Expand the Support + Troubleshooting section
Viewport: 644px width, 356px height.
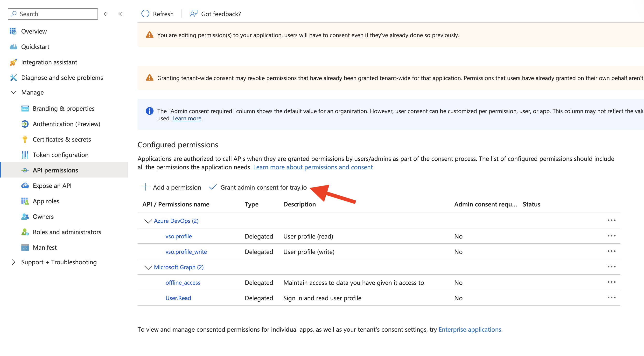point(14,262)
